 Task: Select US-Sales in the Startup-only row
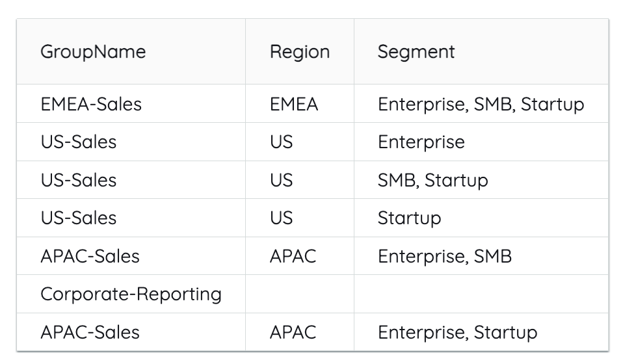pyautogui.click(x=79, y=218)
